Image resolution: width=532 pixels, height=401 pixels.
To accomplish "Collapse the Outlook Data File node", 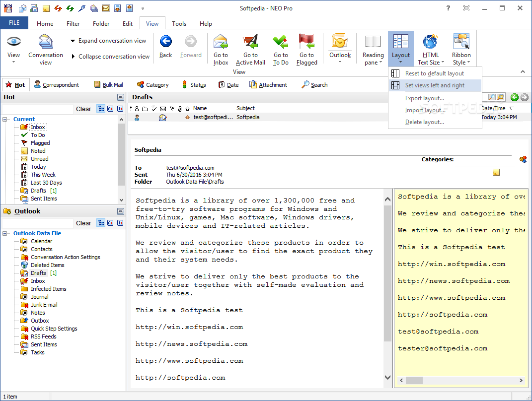I will (x=5, y=234).
